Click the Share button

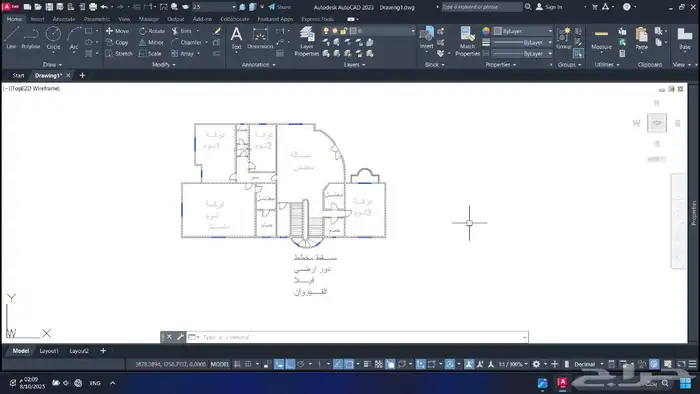(279, 7)
